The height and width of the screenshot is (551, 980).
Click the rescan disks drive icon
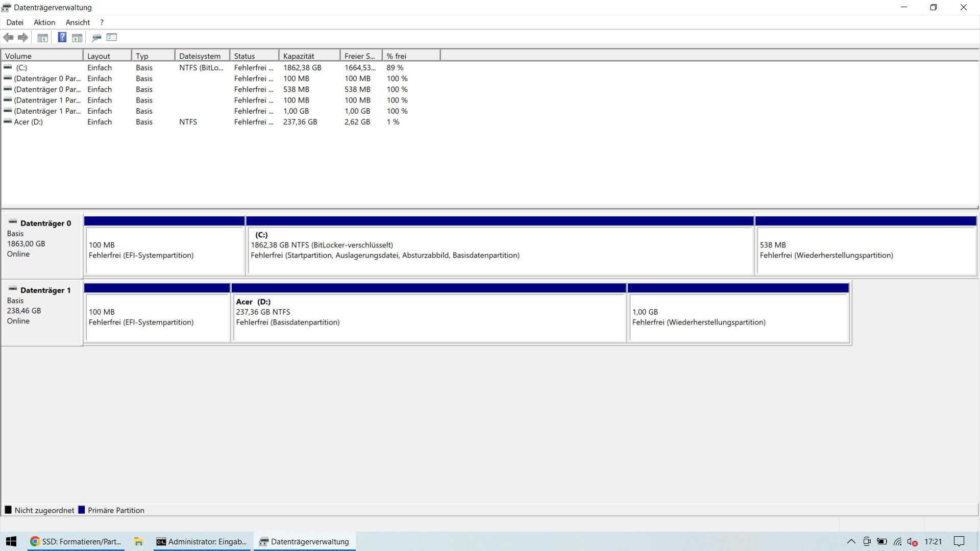tap(96, 37)
